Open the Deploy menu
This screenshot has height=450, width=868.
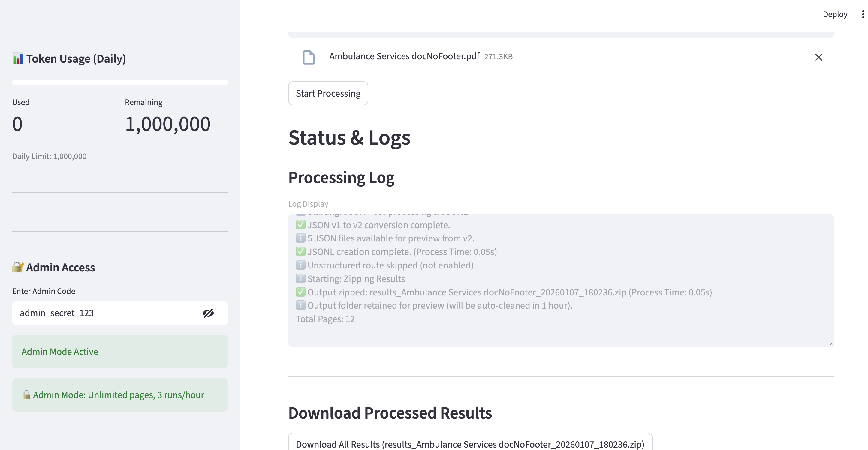(x=835, y=14)
